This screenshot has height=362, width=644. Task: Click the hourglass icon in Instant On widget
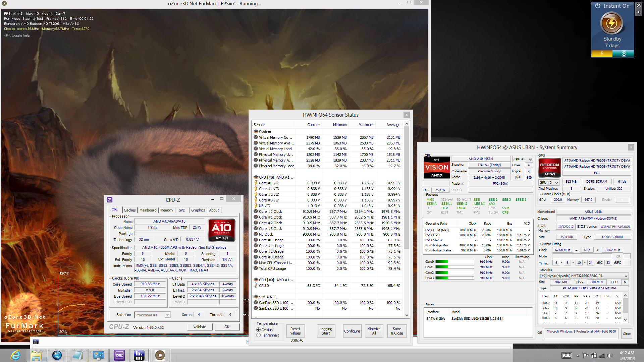[x=624, y=54]
